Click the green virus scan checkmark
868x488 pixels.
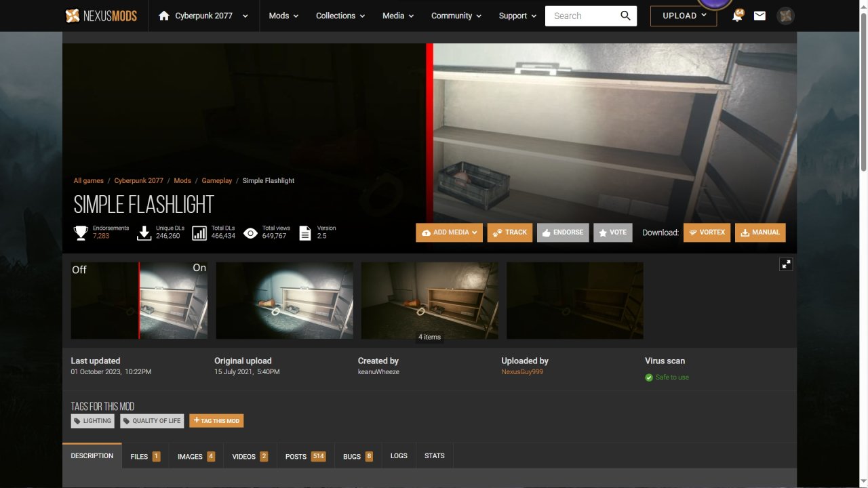pyautogui.click(x=649, y=378)
